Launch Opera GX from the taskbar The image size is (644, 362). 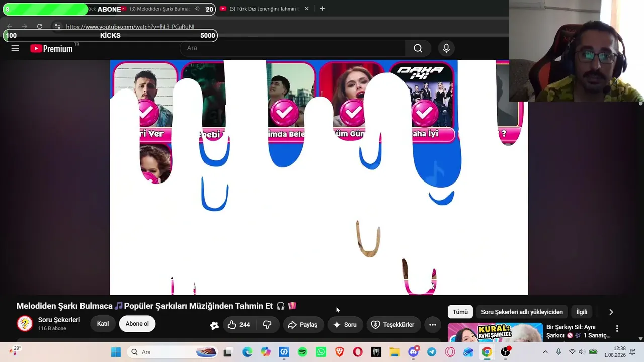point(450,352)
